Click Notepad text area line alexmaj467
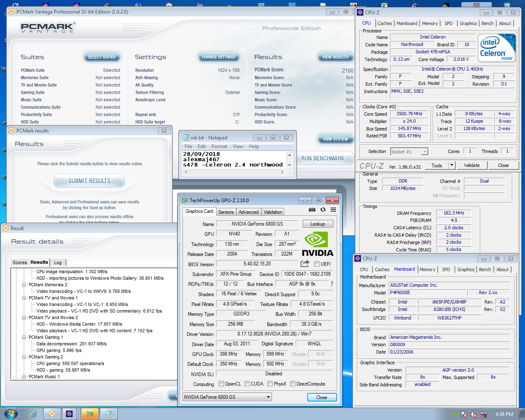This screenshot has width=525, height=420. coord(201,159)
